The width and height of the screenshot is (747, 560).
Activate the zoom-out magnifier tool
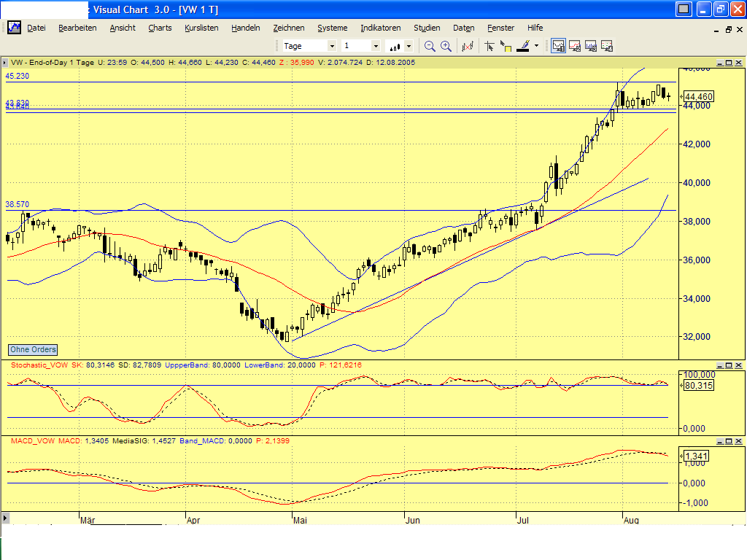point(428,45)
